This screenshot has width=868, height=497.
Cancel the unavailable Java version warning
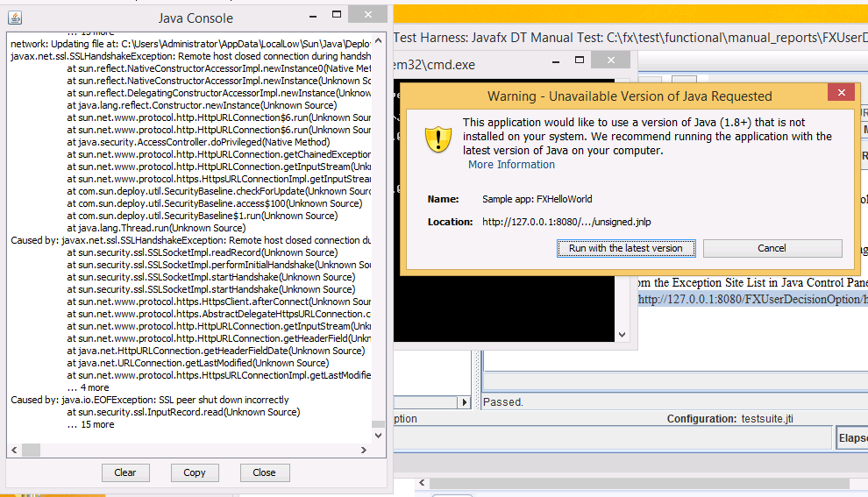[772, 248]
